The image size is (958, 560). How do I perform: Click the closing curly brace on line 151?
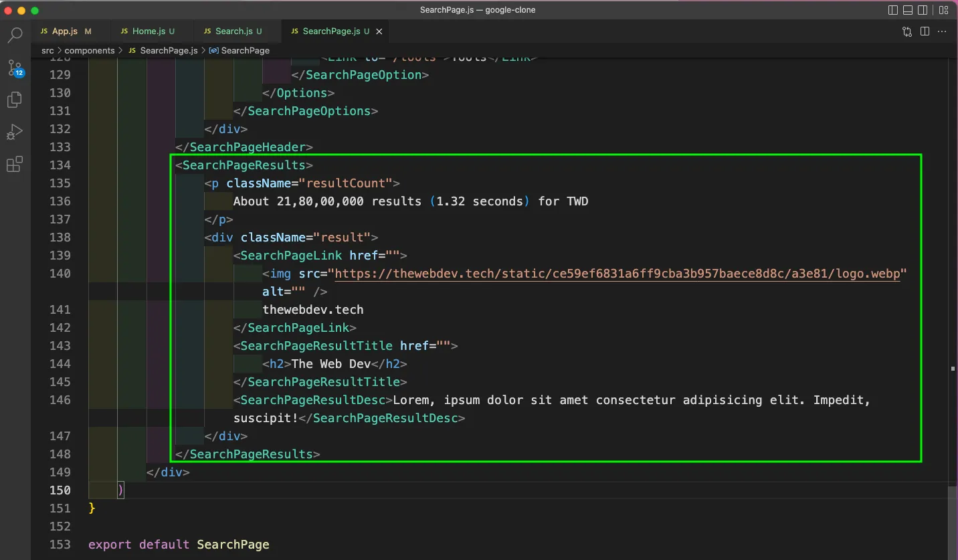point(92,508)
